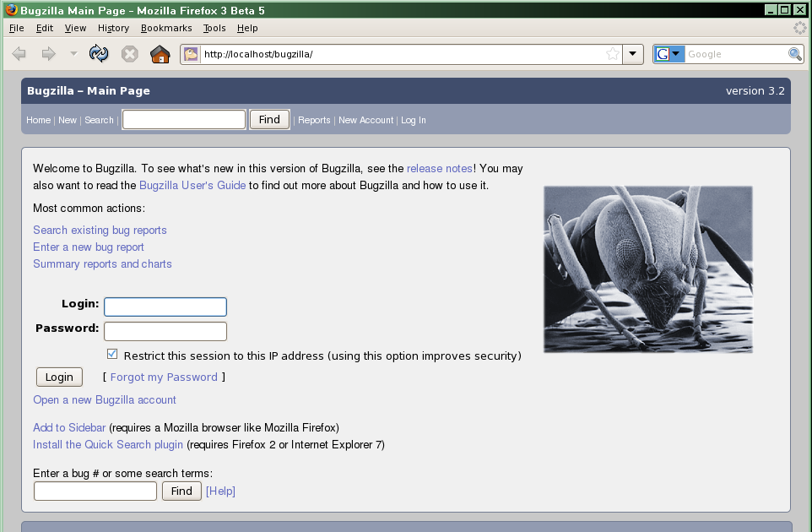
Task: Click Home in Bugzilla header
Action: coord(38,120)
